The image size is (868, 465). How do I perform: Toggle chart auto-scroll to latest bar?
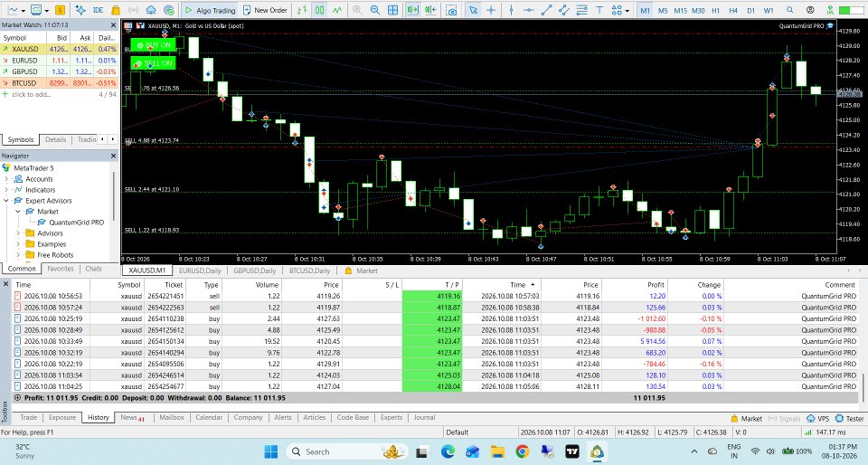[x=413, y=10]
